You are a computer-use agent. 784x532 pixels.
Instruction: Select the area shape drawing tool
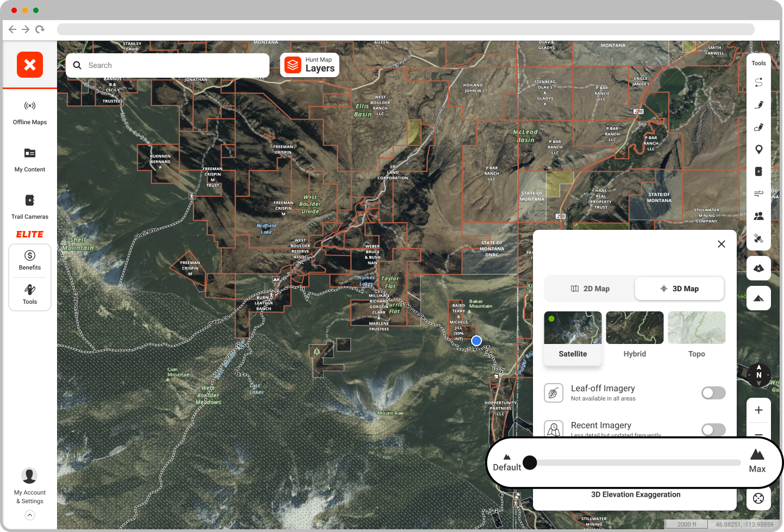tap(759, 127)
